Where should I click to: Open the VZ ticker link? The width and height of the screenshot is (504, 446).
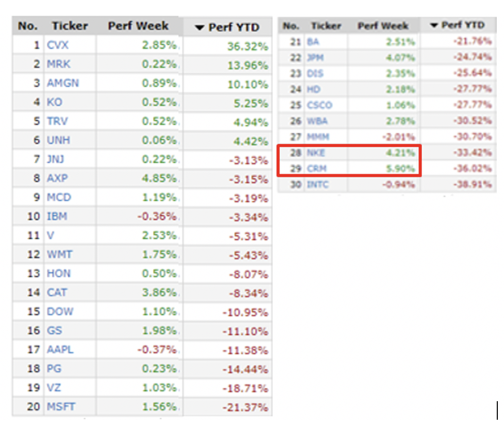(x=54, y=387)
